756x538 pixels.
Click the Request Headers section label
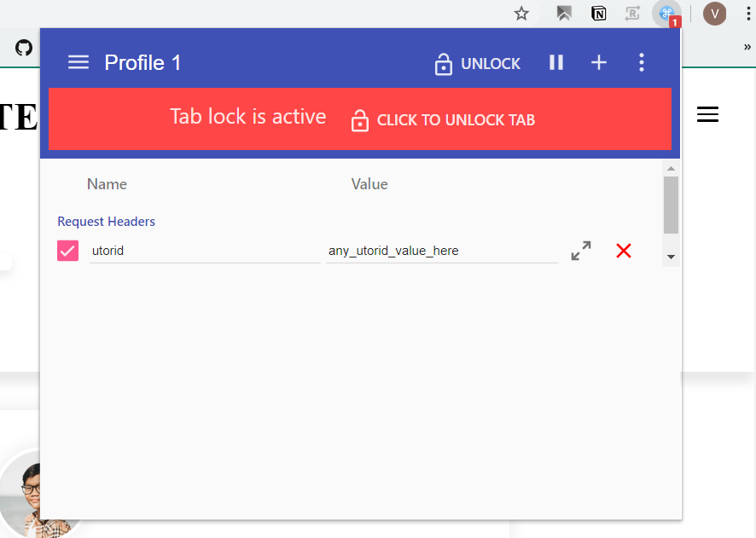tap(106, 222)
